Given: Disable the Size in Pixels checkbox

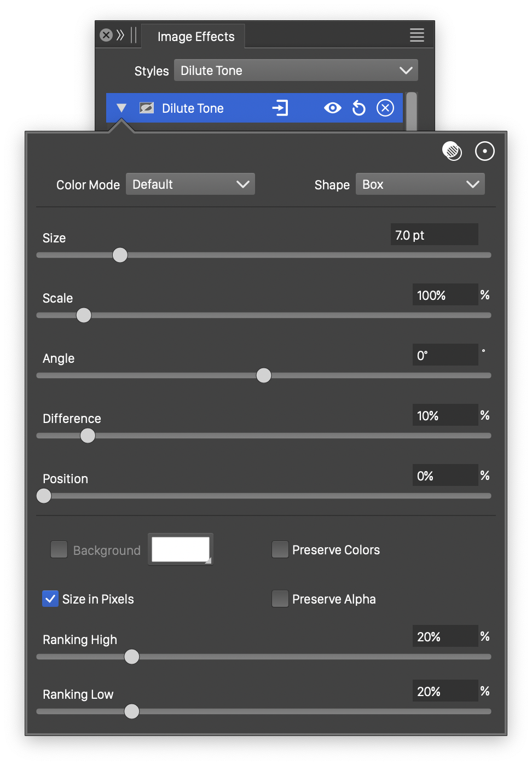Looking at the screenshot, I should [50, 599].
